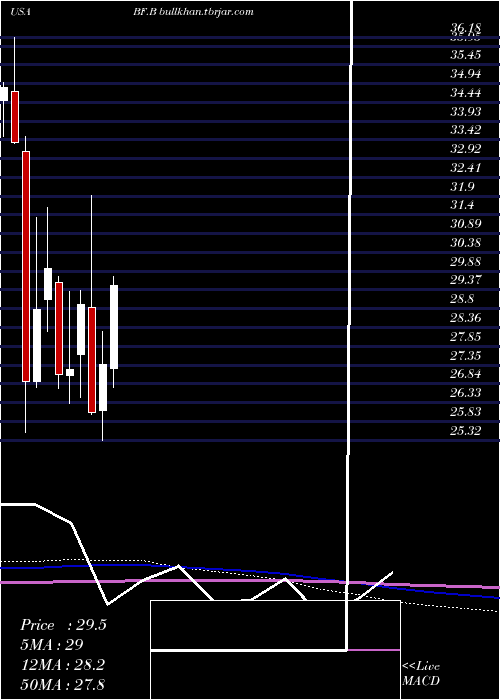Select the '5MA : 29' readout
500x700 pixels.
(51, 645)
